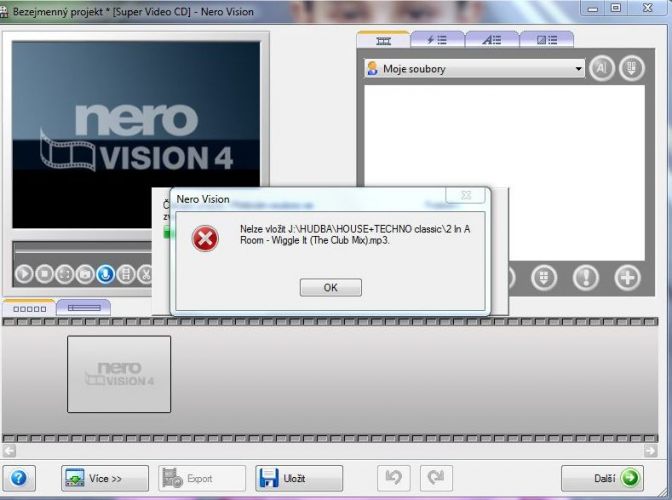Image resolution: width=672 pixels, height=500 pixels.
Task: Open the media files tab
Action: click(x=384, y=40)
